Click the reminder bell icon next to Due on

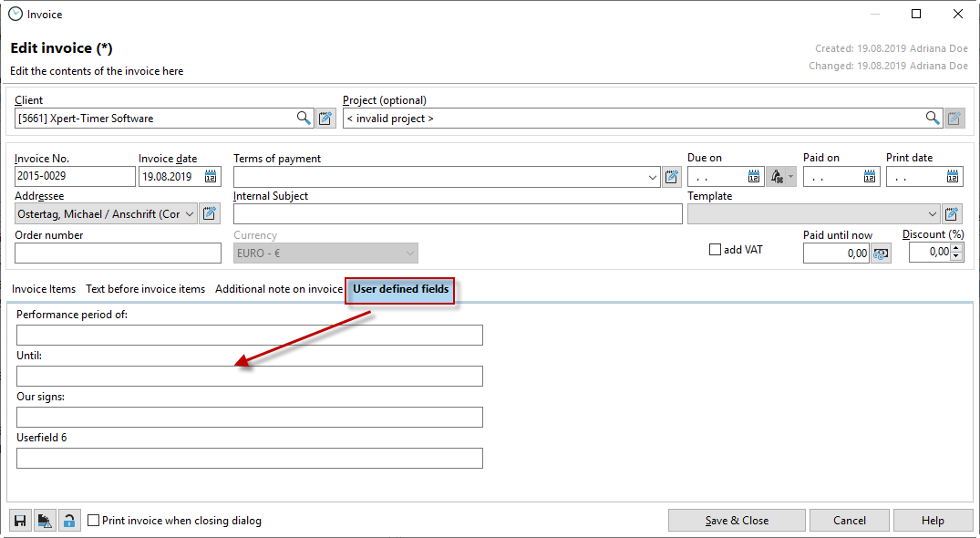tap(778, 177)
